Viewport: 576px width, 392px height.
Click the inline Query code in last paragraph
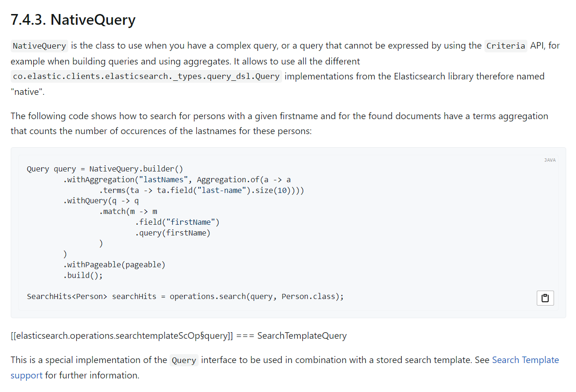pyautogui.click(x=184, y=360)
